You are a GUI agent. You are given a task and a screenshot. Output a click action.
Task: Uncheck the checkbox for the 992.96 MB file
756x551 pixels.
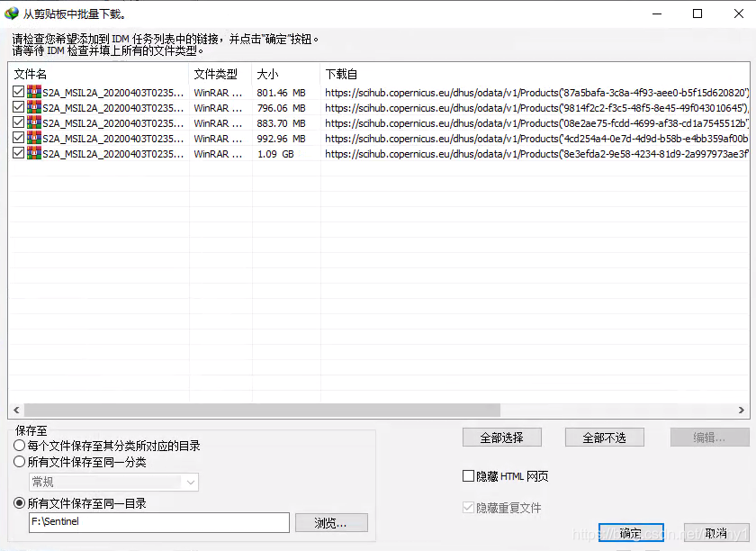tap(18, 138)
